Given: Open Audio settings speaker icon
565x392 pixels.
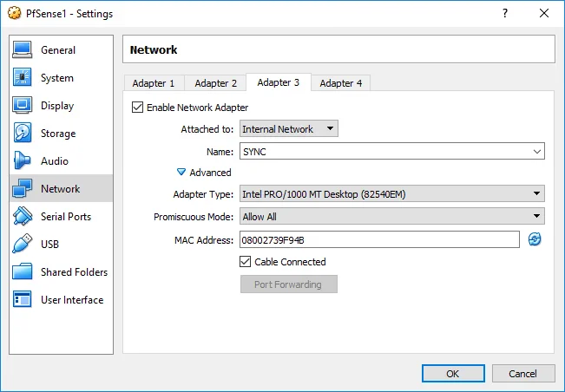Looking at the screenshot, I should point(23,161).
